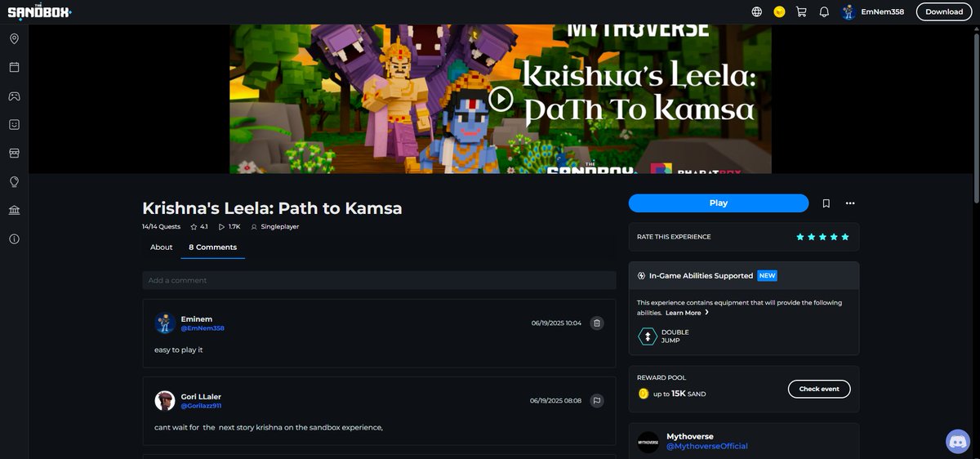Open the three-dot more options menu
Viewport: 980px width, 459px height.
pos(850,203)
